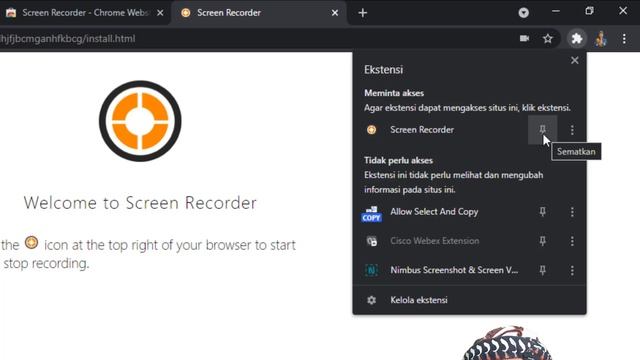Click the Meminta akses section heading

394,93
